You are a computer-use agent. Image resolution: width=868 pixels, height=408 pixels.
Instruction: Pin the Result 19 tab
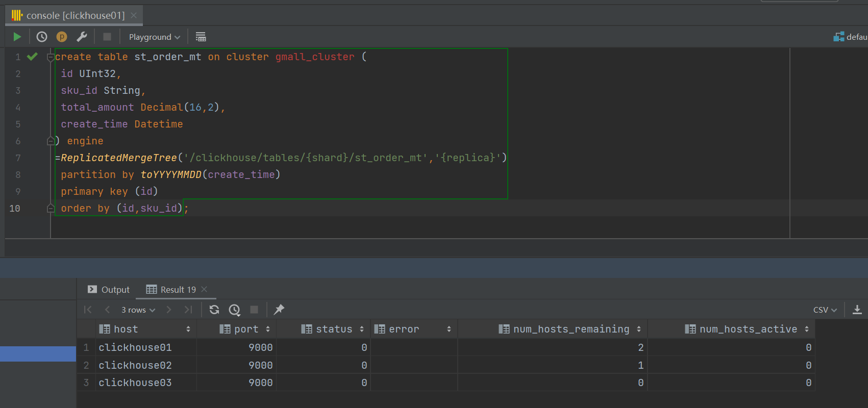[279, 310]
